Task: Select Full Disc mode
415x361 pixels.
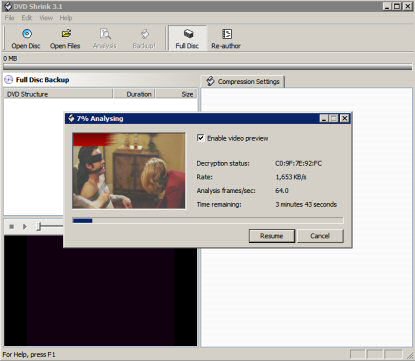Action: pyautogui.click(x=187, y=39)
